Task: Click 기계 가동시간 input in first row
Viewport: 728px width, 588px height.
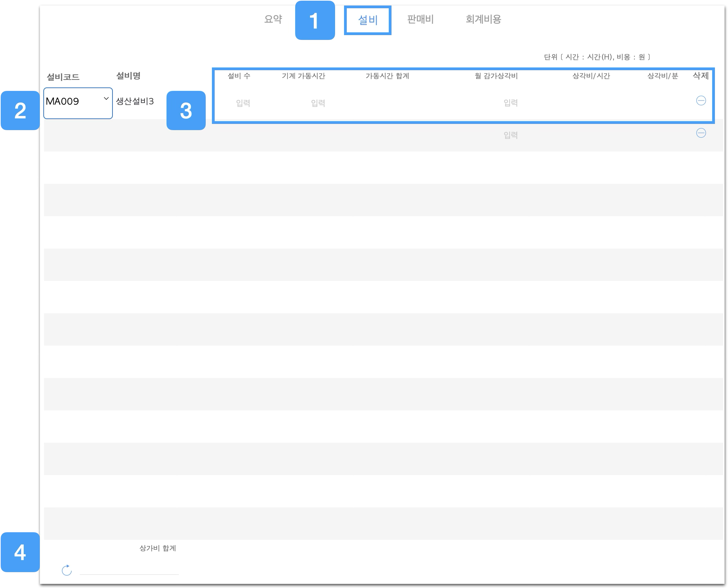Action: (318, 103)
